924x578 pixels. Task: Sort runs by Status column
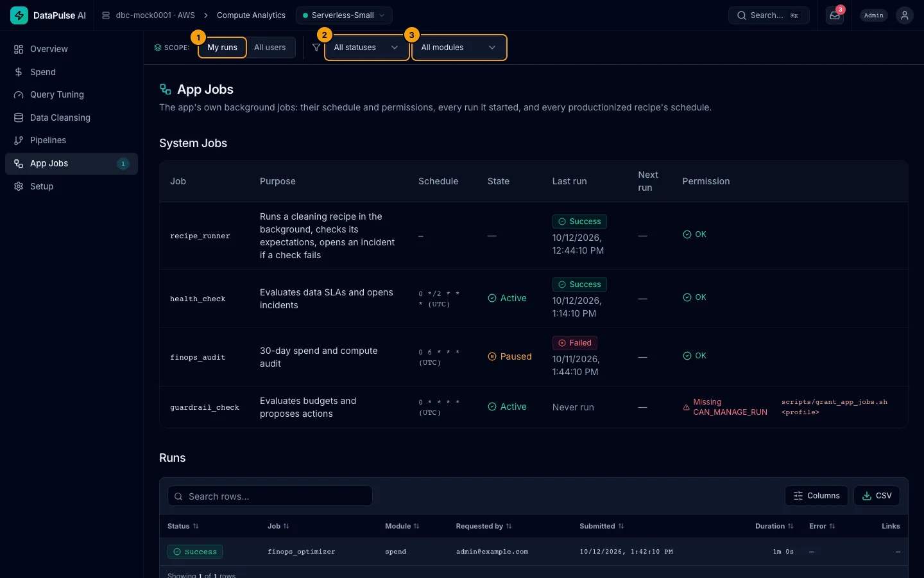click(183, 526)
